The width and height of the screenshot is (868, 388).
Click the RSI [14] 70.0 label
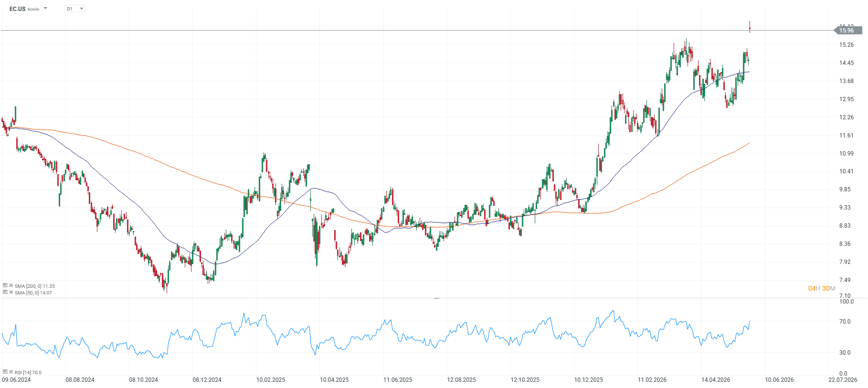(28, 372)
